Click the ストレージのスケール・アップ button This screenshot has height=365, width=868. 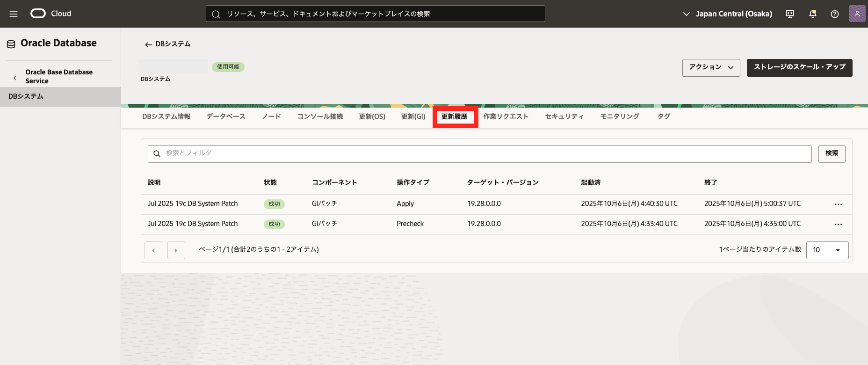(799, 67)
